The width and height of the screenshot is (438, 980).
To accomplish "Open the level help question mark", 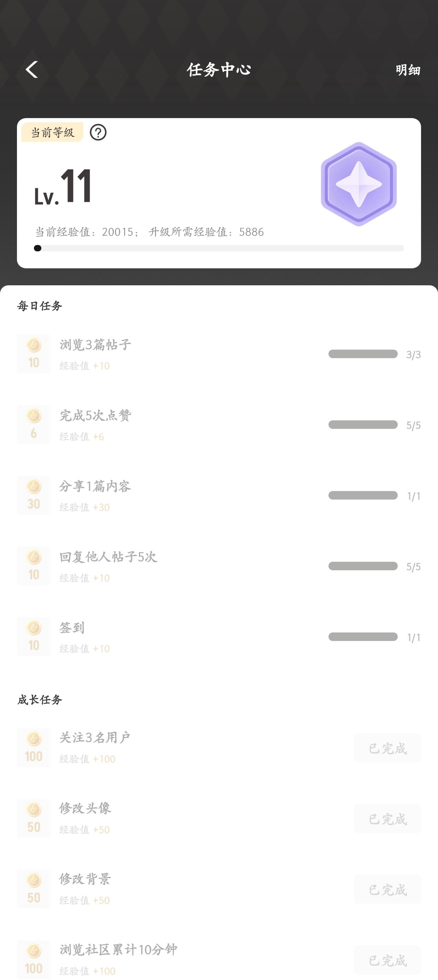I will click(x=98, y=132).
